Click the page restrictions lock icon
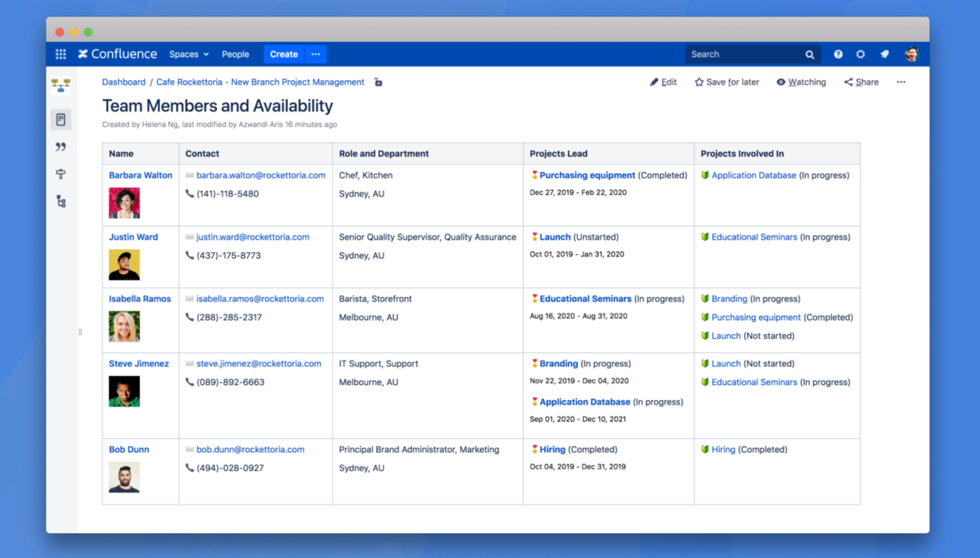Viewport: 980px width, 558px height. pyautogui.click(x=378, y=82)
